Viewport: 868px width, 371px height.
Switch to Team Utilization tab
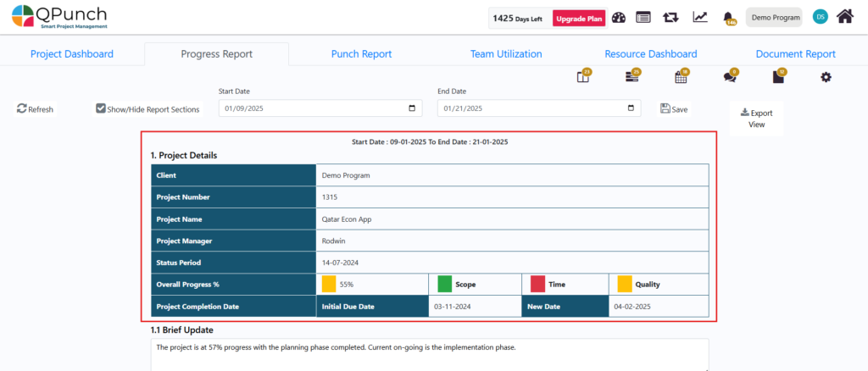point(506,54)
